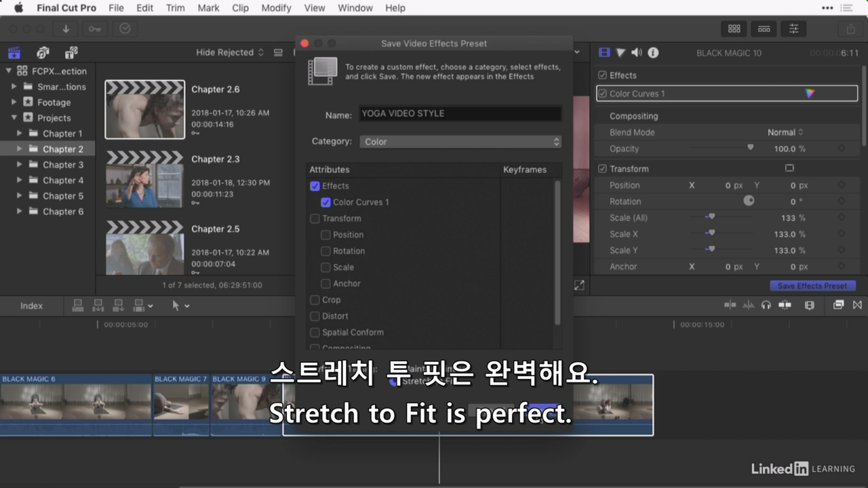Uncheck Color Curves 1 in Attributes list
The height and width of the screenshot is (488, 868).
coord(325,202)
